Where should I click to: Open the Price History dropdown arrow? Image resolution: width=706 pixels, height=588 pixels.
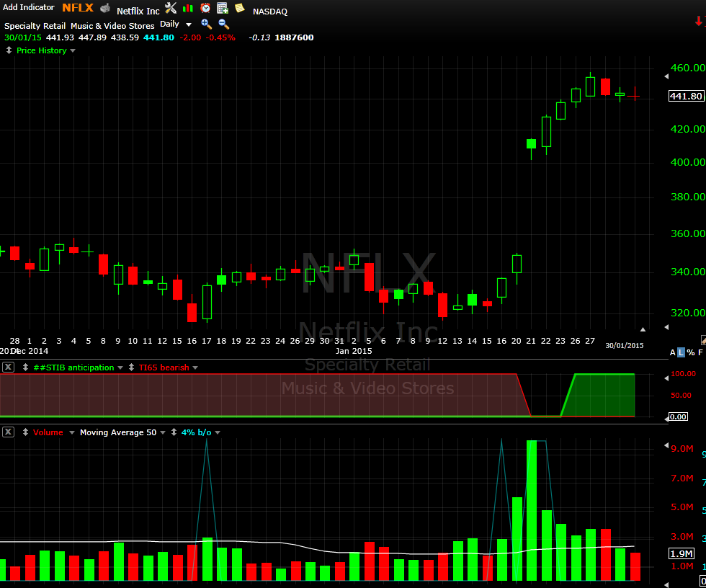[x=73, y=51]
